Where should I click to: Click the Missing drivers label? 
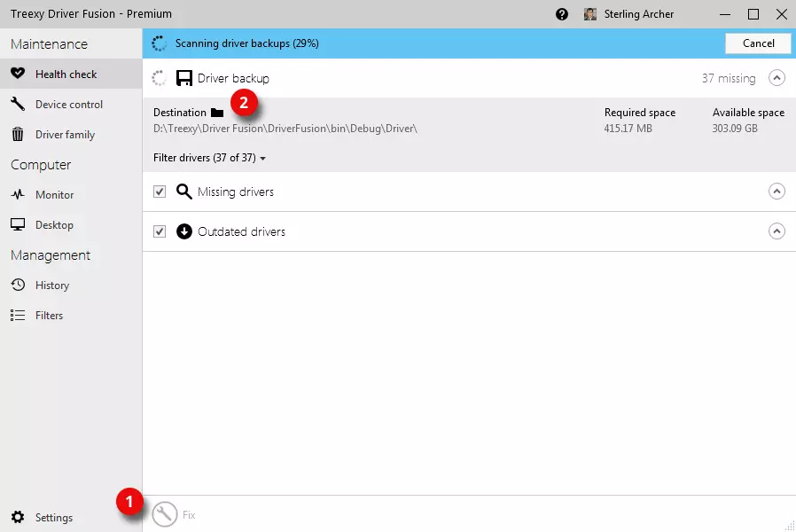point(236,192)
